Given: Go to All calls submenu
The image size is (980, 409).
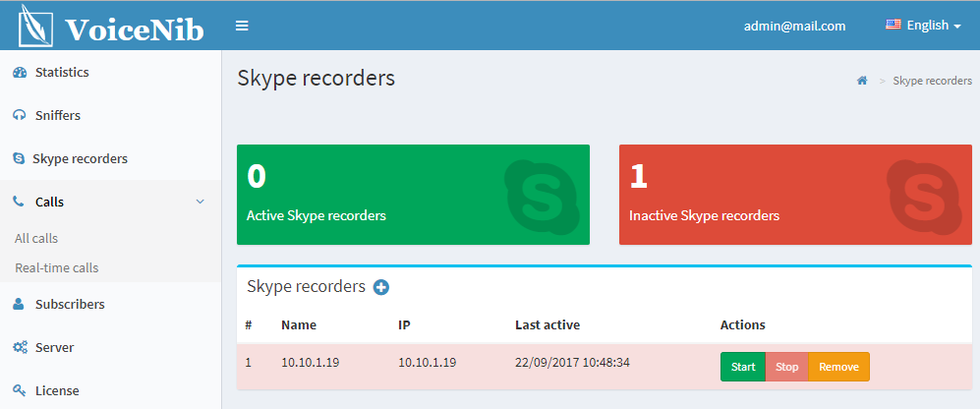Looking at the screenshot, I should pyautogui.click(x=36, y=238).
